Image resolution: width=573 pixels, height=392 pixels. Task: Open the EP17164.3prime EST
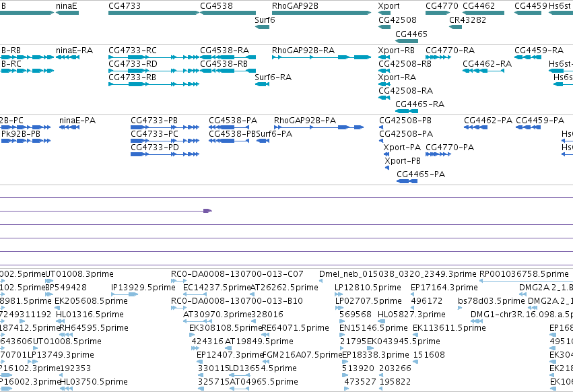[x=413, y=294]
